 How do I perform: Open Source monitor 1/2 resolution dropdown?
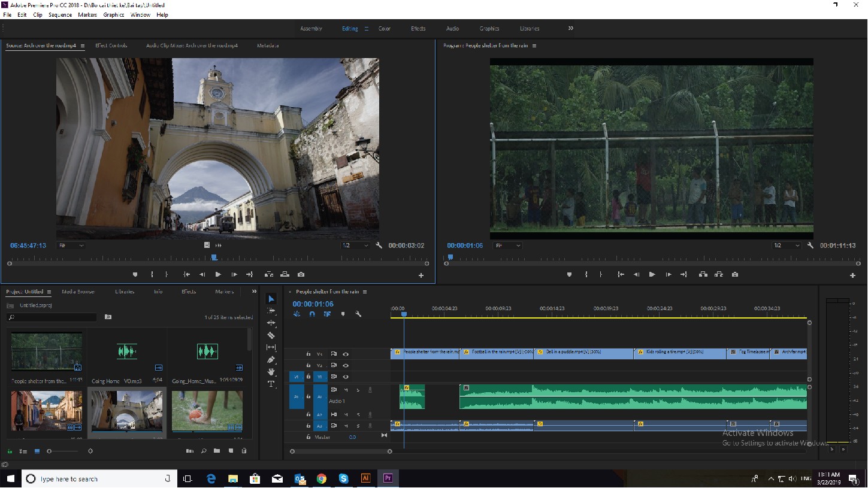(x=355, y=245)
